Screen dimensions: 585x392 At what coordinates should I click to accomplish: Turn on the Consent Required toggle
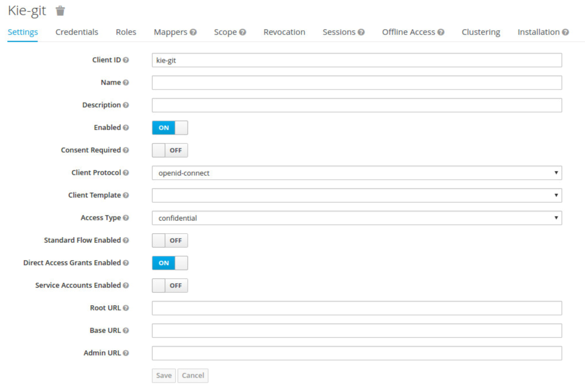(x=169, y=150)
